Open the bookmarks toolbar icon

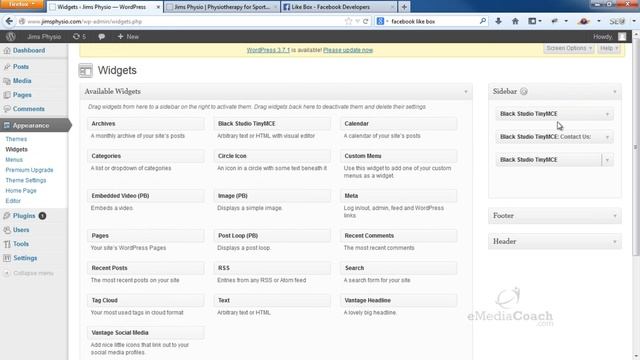(x=532, y=21)
